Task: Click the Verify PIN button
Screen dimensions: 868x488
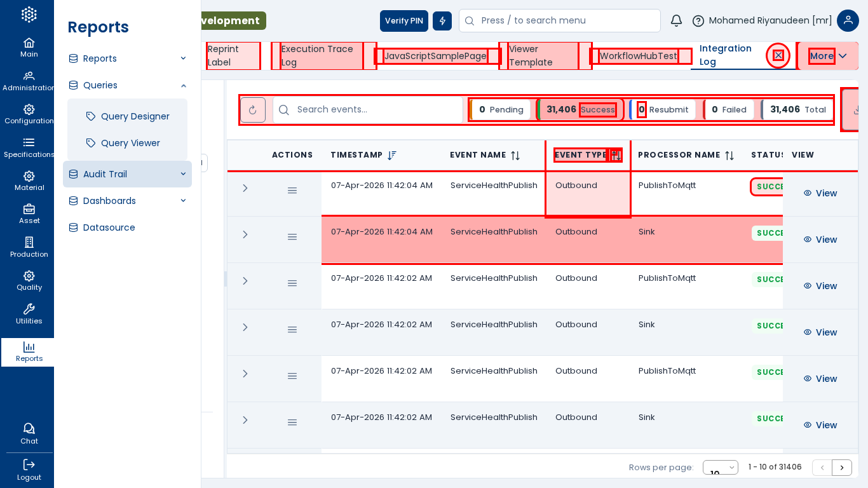Action: tap(403, 21)
